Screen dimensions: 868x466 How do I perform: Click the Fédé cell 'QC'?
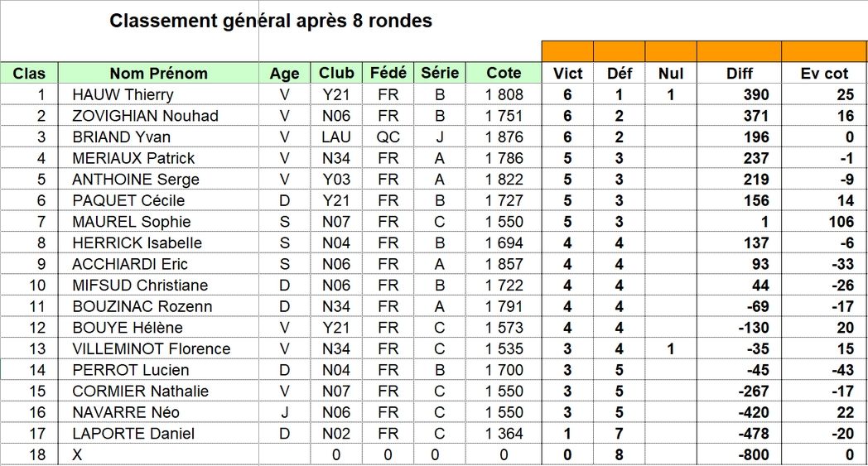click(388, 137)
